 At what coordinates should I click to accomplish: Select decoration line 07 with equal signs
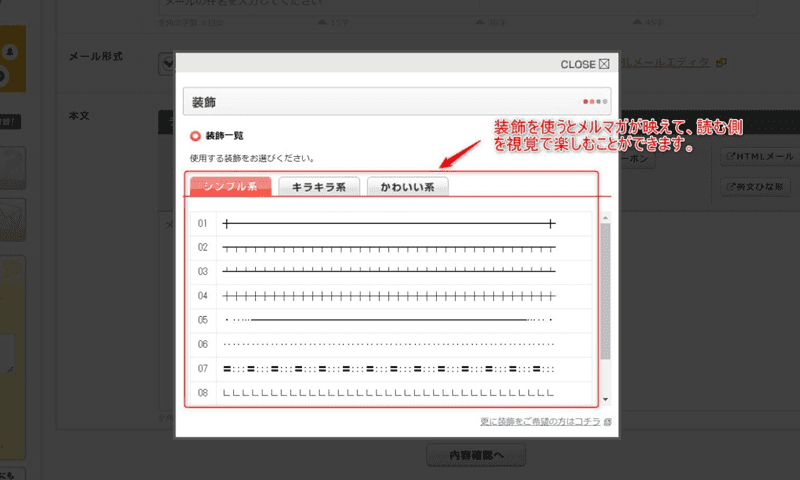389,368
